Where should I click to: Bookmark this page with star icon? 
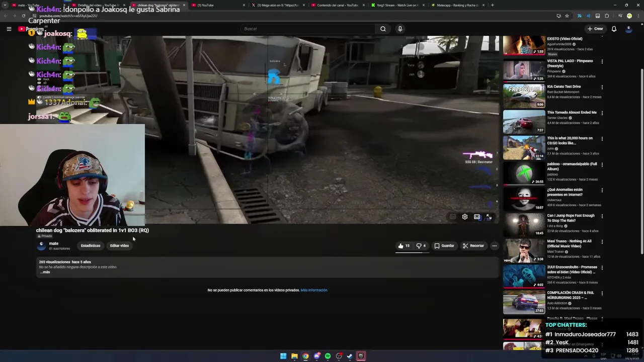(x=567, y=16)
